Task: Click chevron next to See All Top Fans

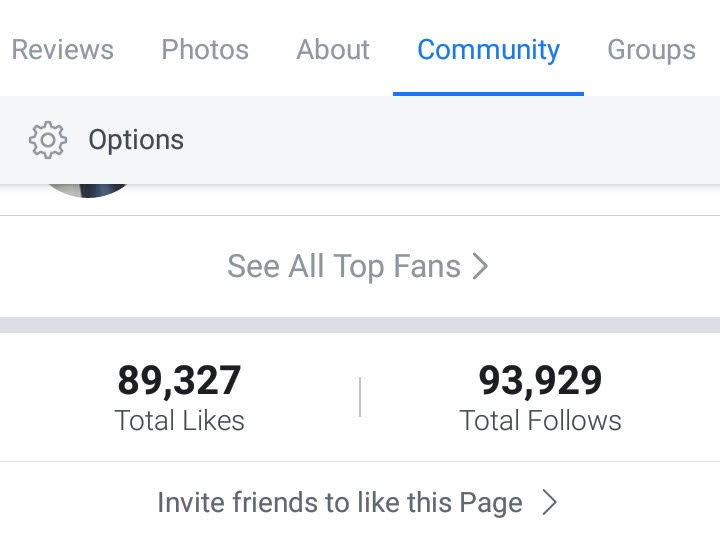Action: 480,266
